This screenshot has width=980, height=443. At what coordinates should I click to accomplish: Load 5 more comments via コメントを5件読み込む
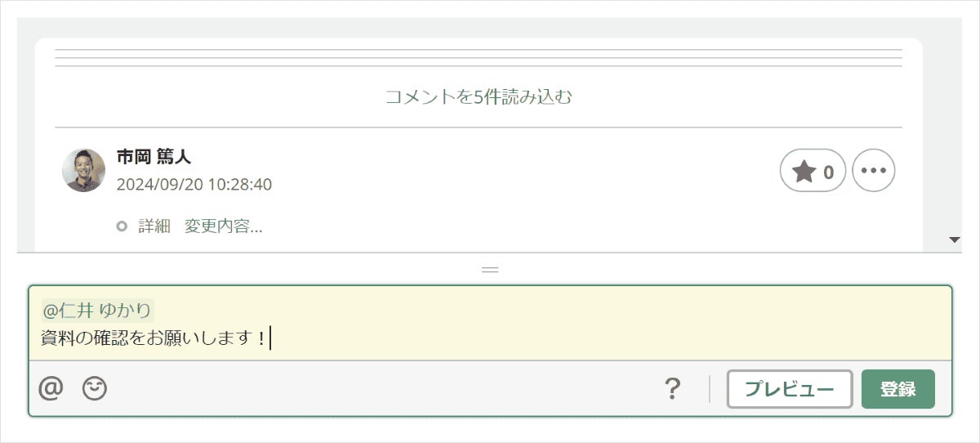[x=479, y=97]
